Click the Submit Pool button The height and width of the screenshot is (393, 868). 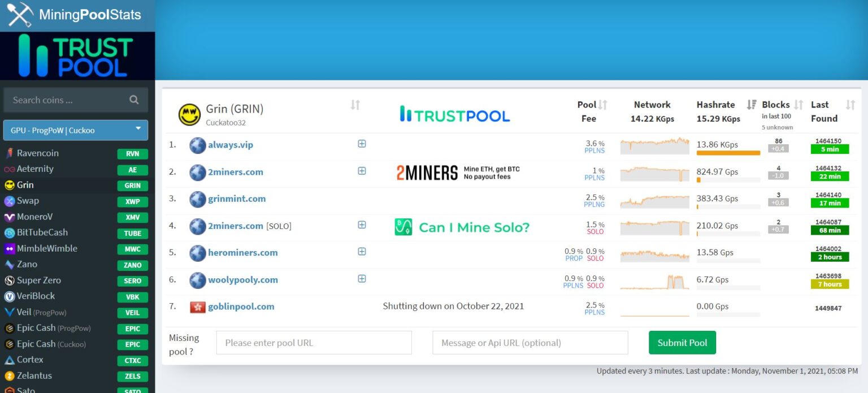point(682,343)
